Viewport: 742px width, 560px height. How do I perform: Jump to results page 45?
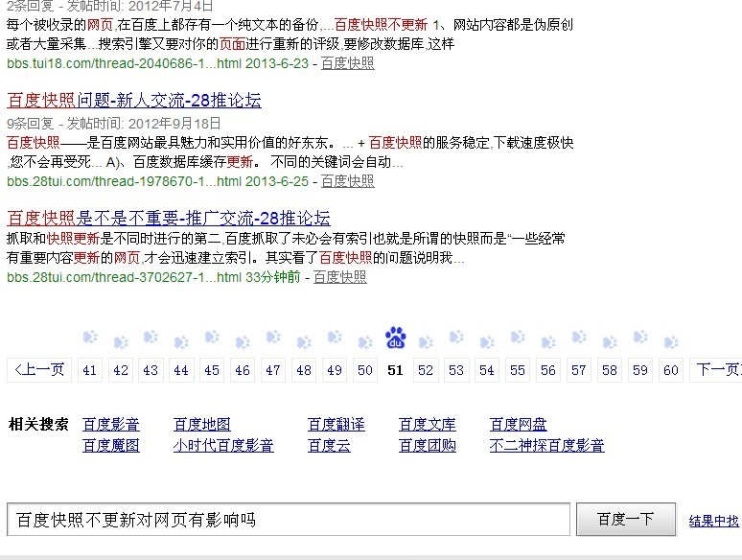coord(212,370)
